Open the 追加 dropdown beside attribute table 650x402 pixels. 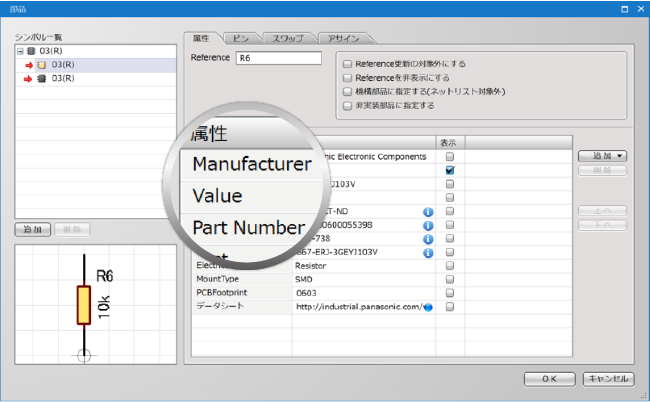pyautogui.click(x=602, y=156)
